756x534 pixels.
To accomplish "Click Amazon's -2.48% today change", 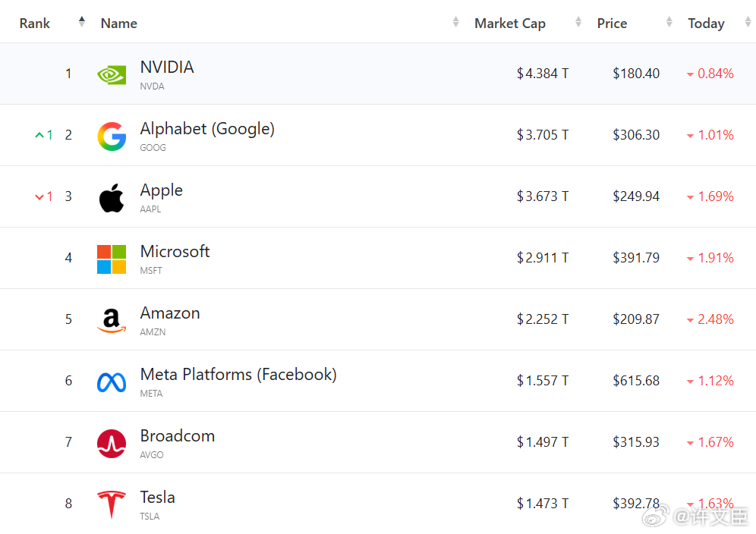I will (x=710, y=319).
